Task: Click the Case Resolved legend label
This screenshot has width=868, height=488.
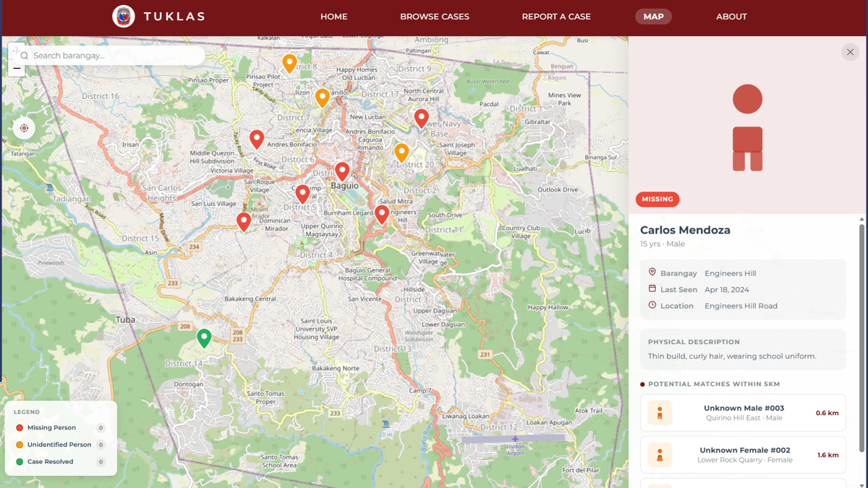Action: tap(50, 461)
